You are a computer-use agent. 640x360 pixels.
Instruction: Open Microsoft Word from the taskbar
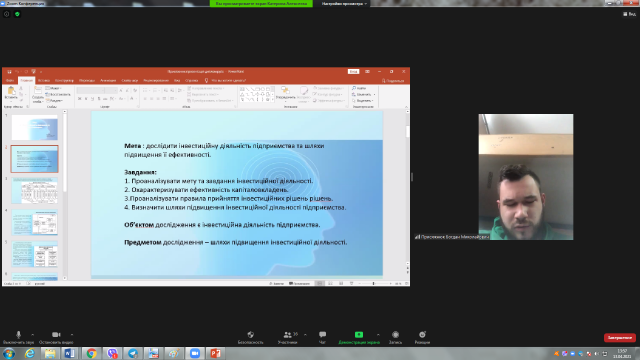[x=70, y=353]
